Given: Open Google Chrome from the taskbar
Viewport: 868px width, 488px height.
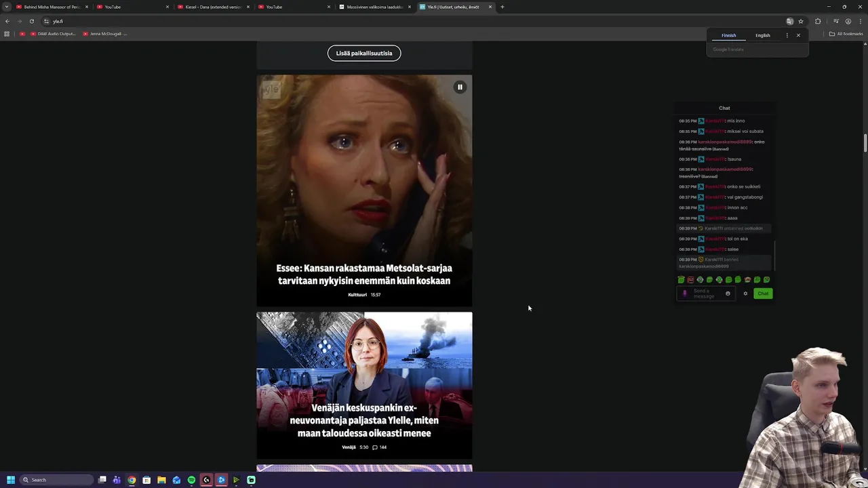Looking at the screenshot, I should pos(132,480).
